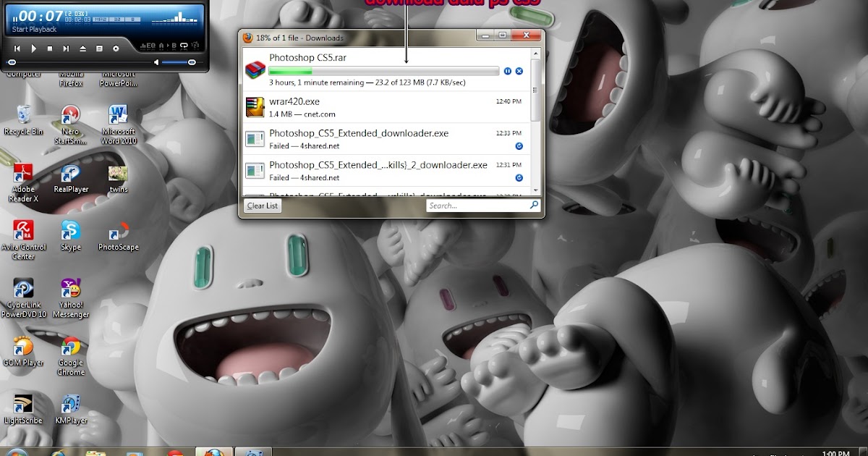Clear List in the Downloads window
This screenshot has height=456, width=868.
click(262, 206)
